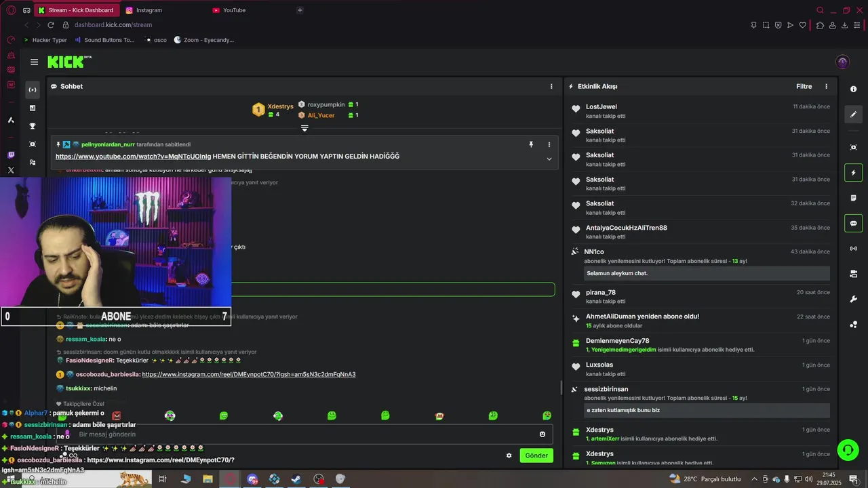Screen dimensions: 868x488
Task: Reload the page
Action: pos(50,25)
